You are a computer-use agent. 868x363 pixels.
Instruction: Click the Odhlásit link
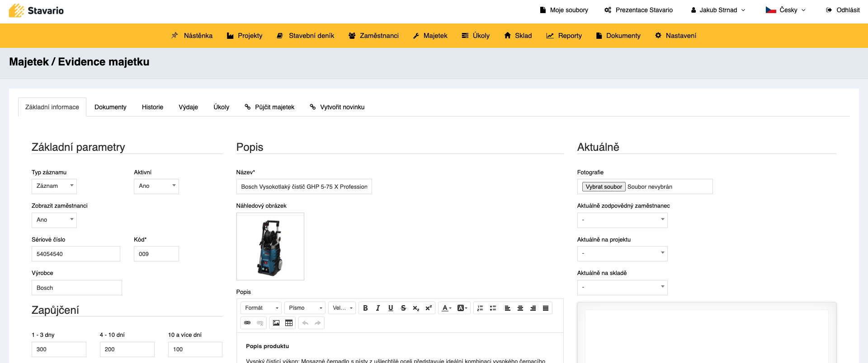[x=843, y=10]
